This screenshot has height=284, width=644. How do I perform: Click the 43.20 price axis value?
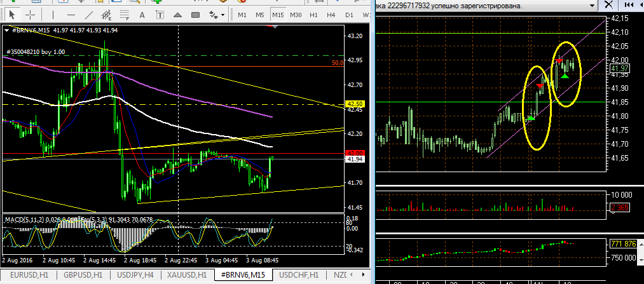click(x=355, y=36)
